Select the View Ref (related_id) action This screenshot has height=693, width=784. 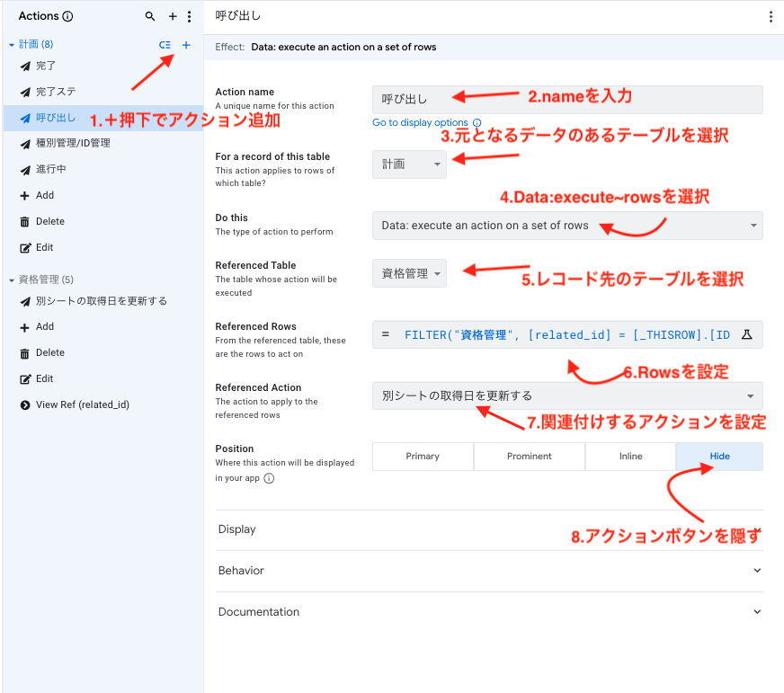point(82,405)
